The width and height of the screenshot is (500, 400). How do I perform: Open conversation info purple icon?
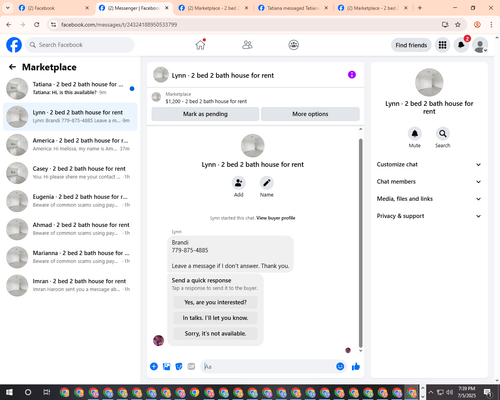click(x=352, y=75)
